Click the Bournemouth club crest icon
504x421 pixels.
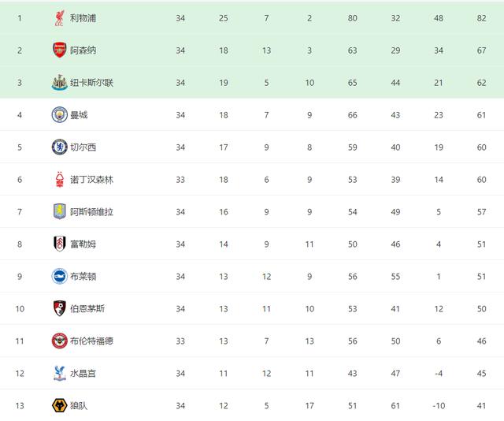pyautogui.click(x=59, y=308)
